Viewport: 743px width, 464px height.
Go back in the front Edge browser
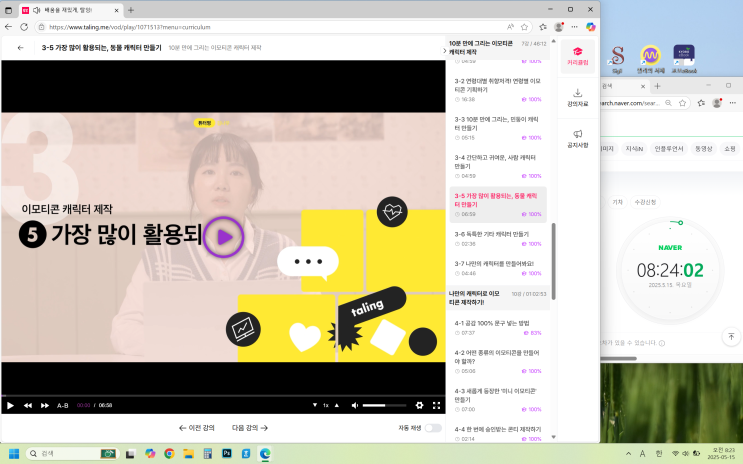coord(8,27)
